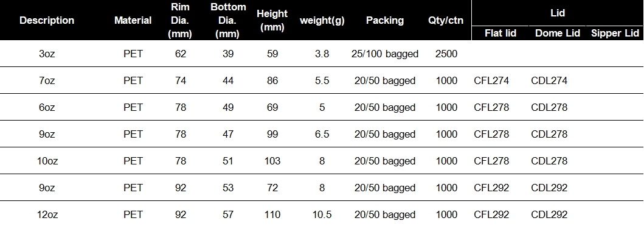Click the Qty/ctn column header

(x=446, y=20)
